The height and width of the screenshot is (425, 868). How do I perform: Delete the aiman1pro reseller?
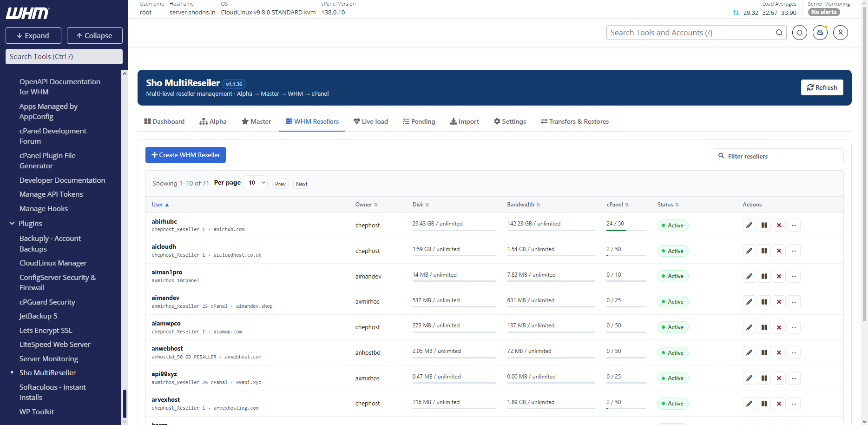[x=779, y=276]
